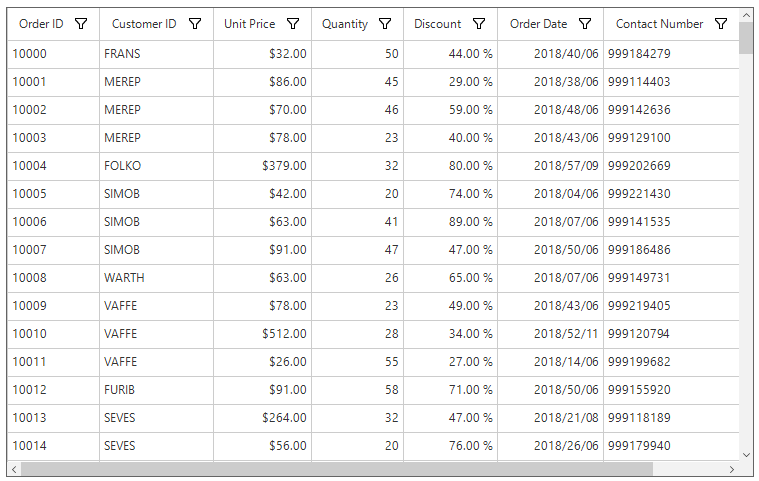Image resolution: width=759 pixels, height=481 pixels.
Task: Select contact number 999129100
Action: point(671,138)
